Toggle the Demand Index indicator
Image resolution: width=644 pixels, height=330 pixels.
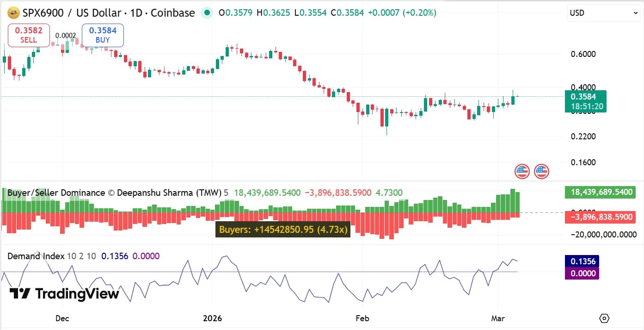click(37, 255)
